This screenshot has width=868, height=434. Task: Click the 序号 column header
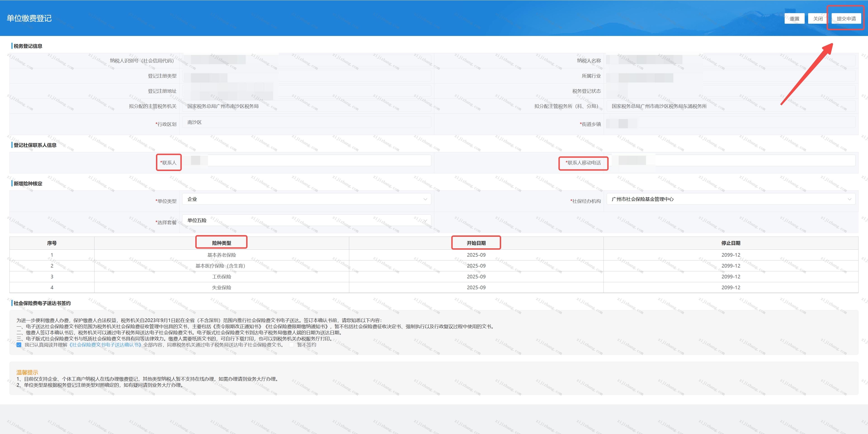tap(52, 243)
